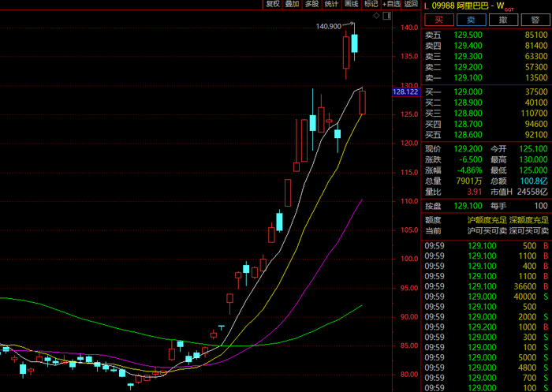Select 卖三 price 129.300
Viewport: 552px width, 392px height.
468,56
